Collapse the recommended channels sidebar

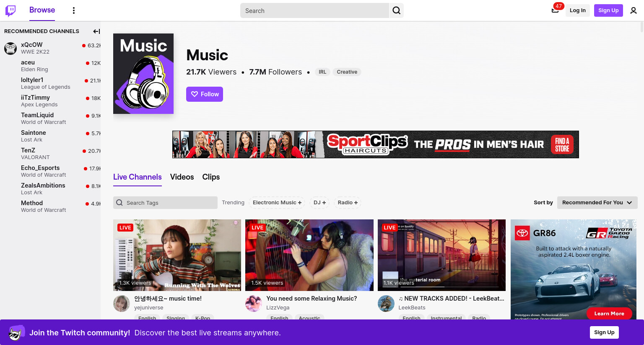click(x=96, y=31)
